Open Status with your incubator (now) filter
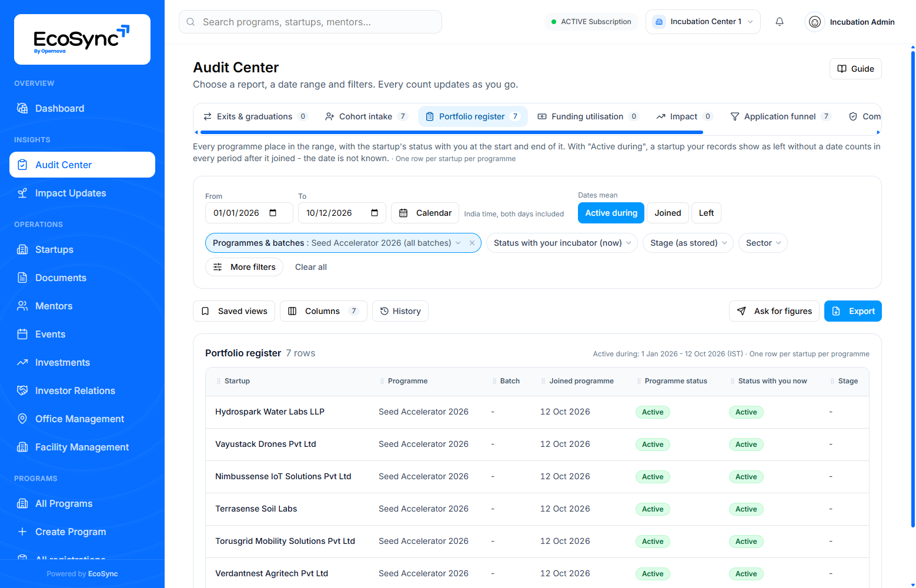 [x=562, y=243]
